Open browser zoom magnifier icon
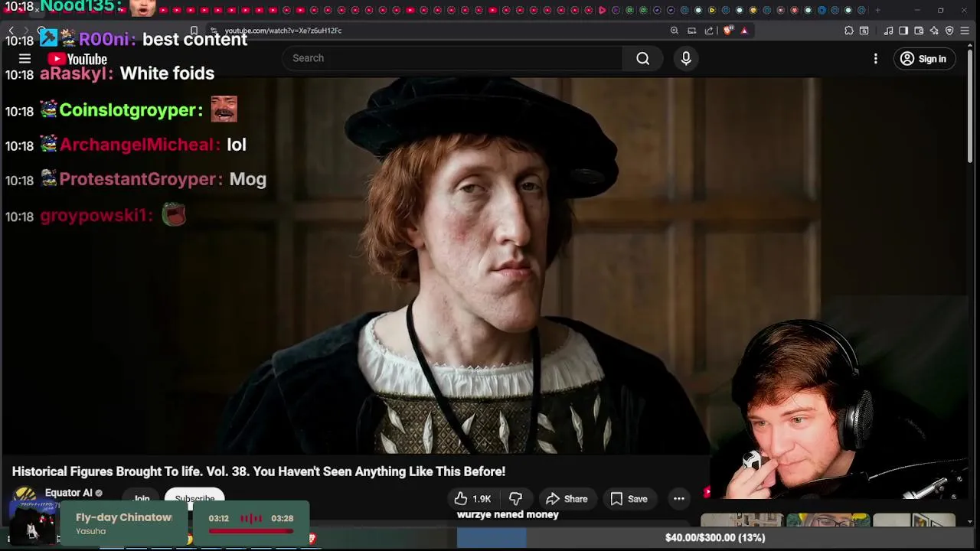This screenshot has width=980, height=551. 674,31
